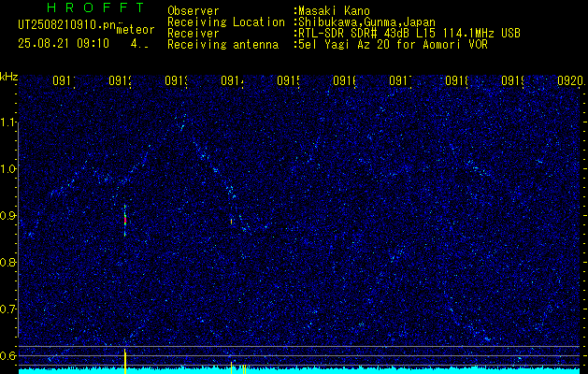Click the 0913 time axis marker
Image resolution: width=588 pixels, height=374 pixels.
pyautogui.click(x=176, y=80)
